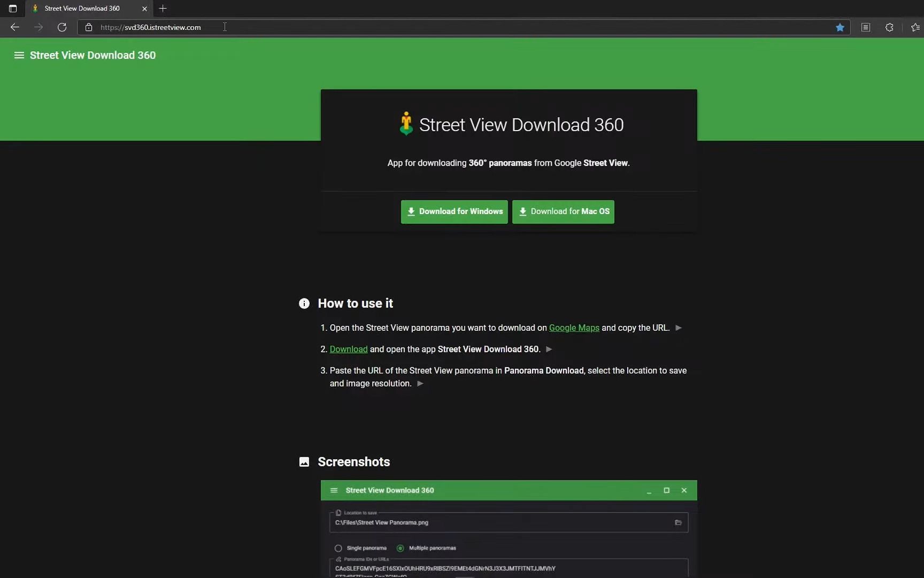This screenshot has width=924, height=578.
Task: Open a new browser tab
Action: click(x=163, y=9)
